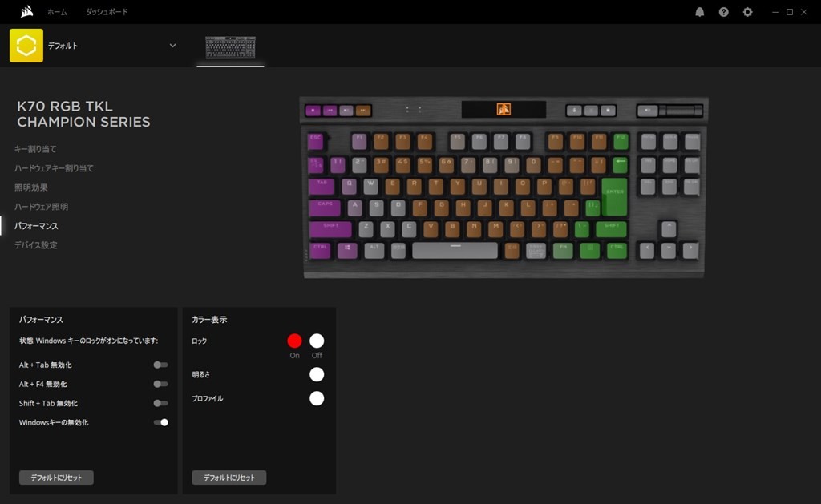Screen dimensions: 821x504
Task: Click the right arrow key on keyboard
Action: point(690,250)
